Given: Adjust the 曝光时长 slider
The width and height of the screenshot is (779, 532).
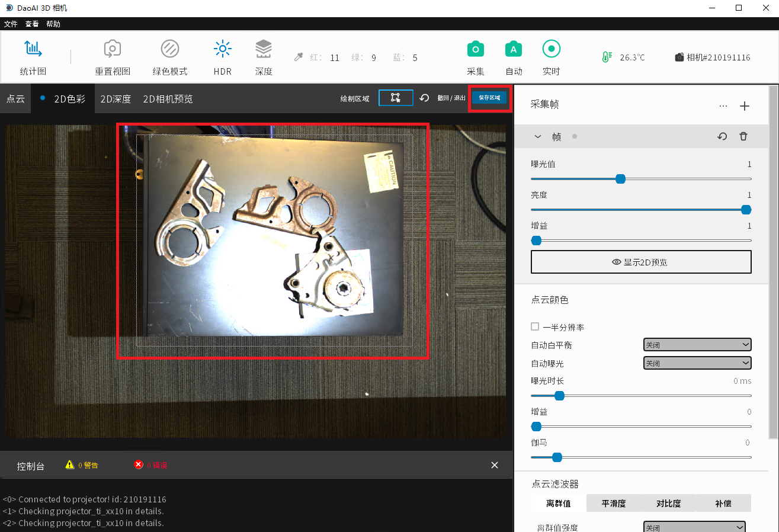Looking at the screenshot, I should (641, 395).
